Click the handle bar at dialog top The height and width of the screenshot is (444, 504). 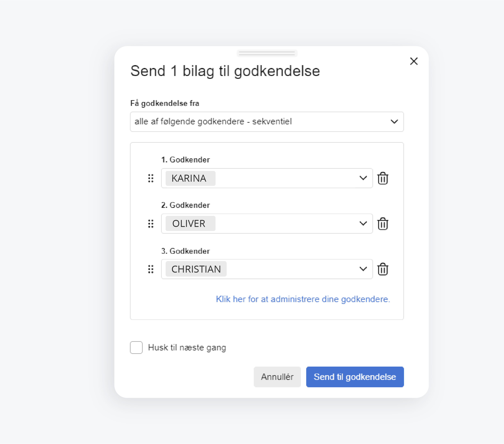(x=267, y=53)
